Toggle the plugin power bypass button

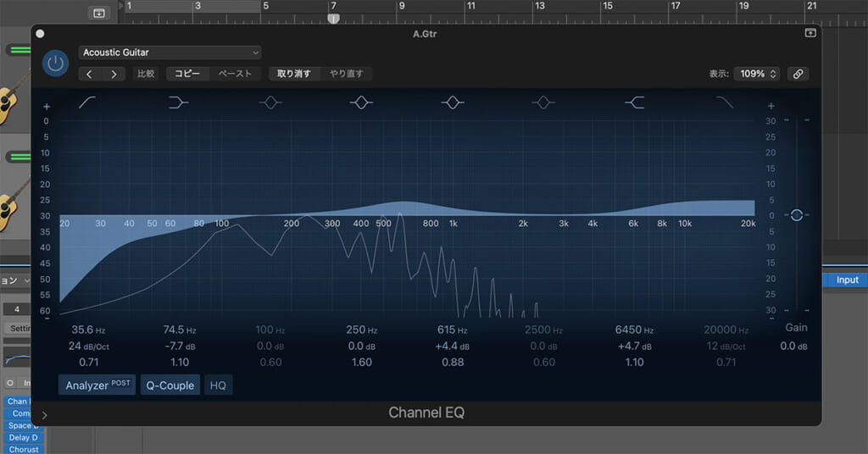pos(56,64)
